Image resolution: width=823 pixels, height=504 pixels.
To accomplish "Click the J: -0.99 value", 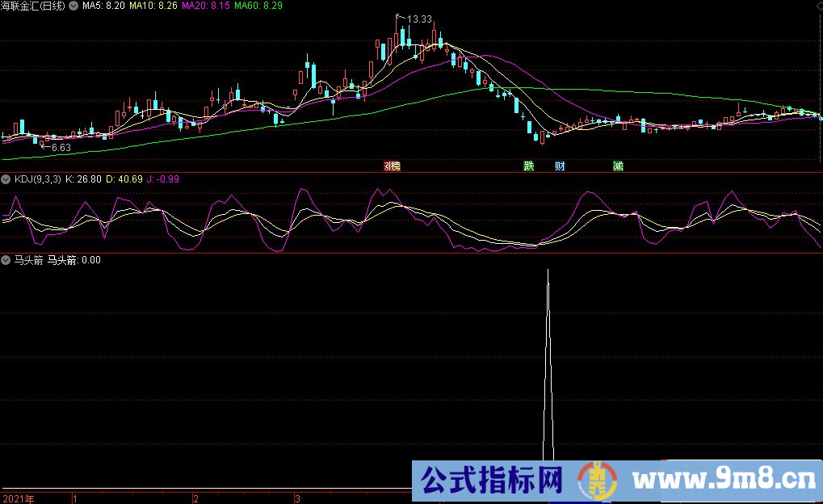I will (x=163, y=179).
